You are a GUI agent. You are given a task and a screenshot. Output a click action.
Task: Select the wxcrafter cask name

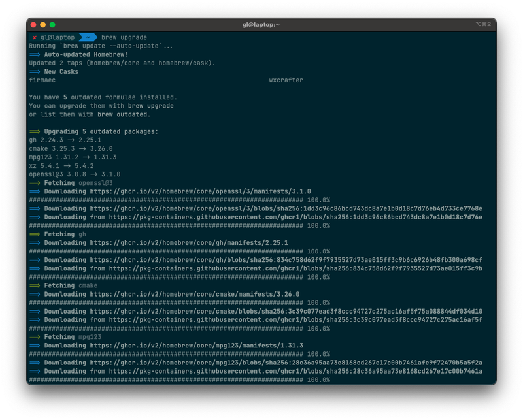[x=286, y=80]
